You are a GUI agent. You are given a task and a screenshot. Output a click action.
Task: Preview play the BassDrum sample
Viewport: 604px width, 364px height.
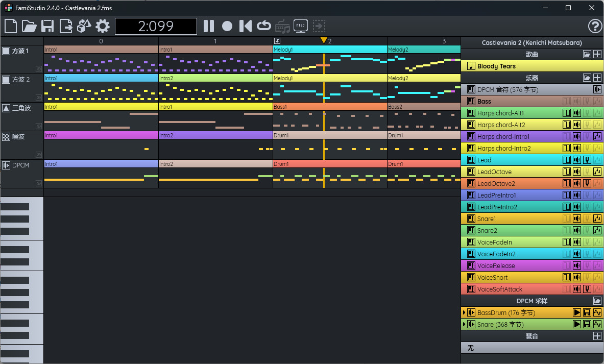tap(576, 313)
